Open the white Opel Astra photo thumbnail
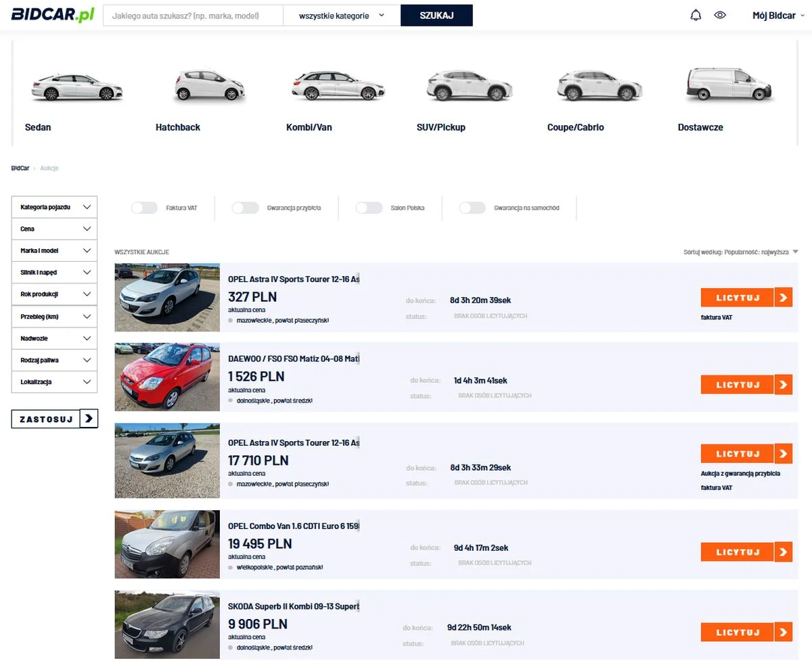This screenshot has width=812, height=661. point(167,298)
